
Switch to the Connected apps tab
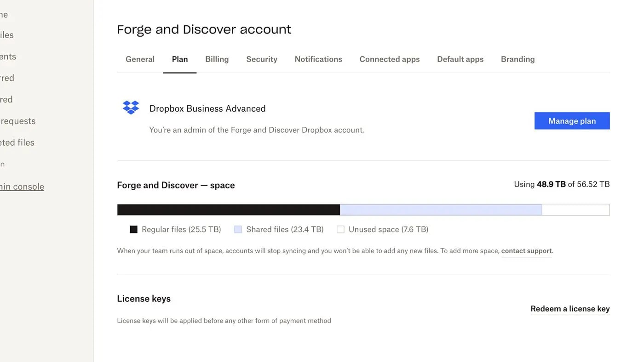point(389,59)
